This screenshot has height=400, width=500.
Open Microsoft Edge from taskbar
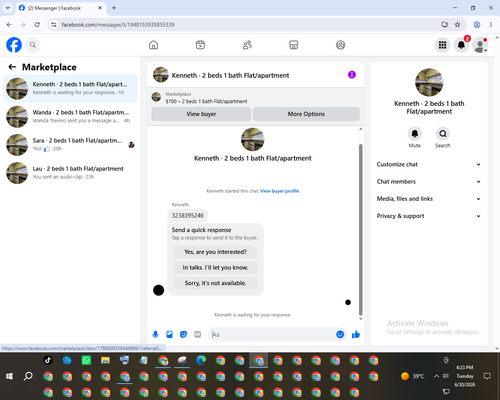tap(201, 360)
